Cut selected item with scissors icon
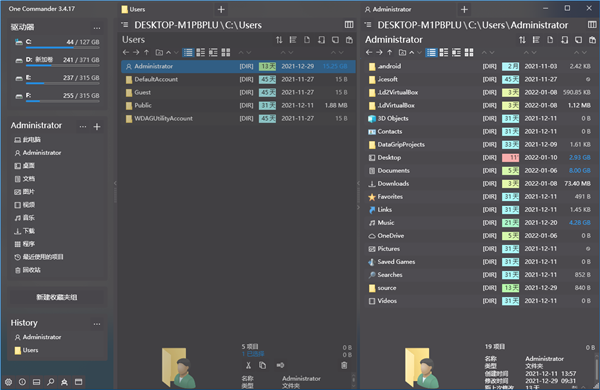 [x=248, y=365]
